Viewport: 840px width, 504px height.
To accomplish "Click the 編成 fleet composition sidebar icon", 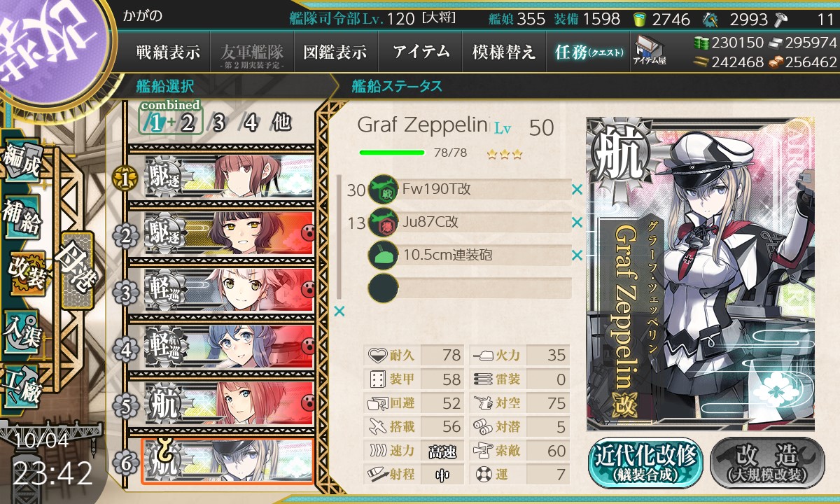I will click(x=21, y=162).
